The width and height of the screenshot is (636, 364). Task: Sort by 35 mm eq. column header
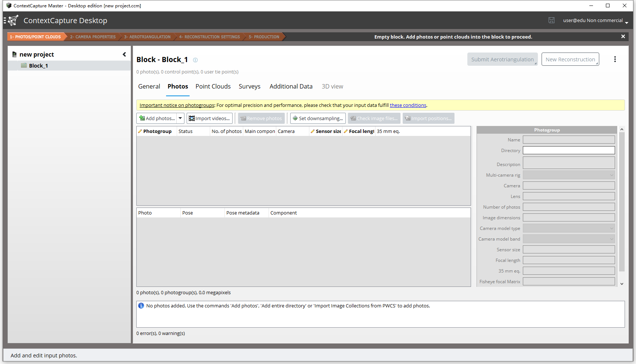pyautogui.click(x=388, y=131)
